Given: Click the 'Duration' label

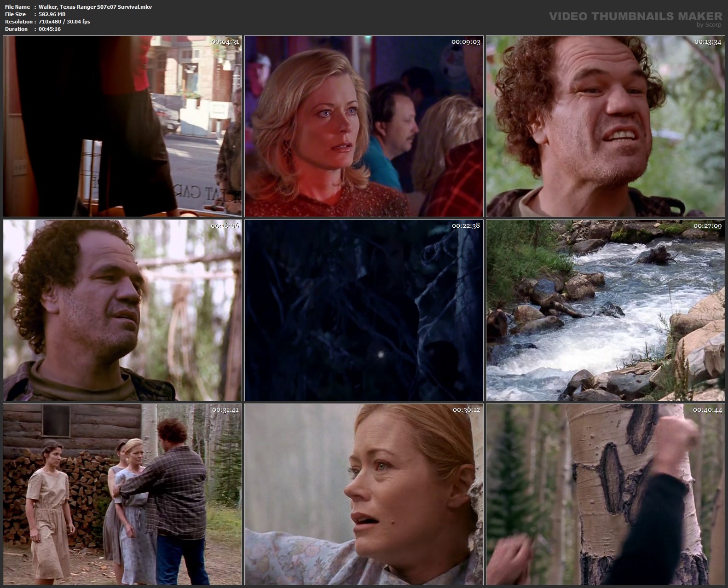Looking at the screenshot, I should point(16,29).
